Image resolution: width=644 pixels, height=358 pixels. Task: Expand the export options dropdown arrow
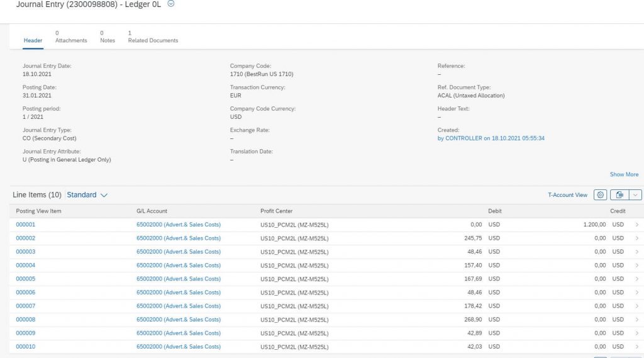(x=635, y=195)
